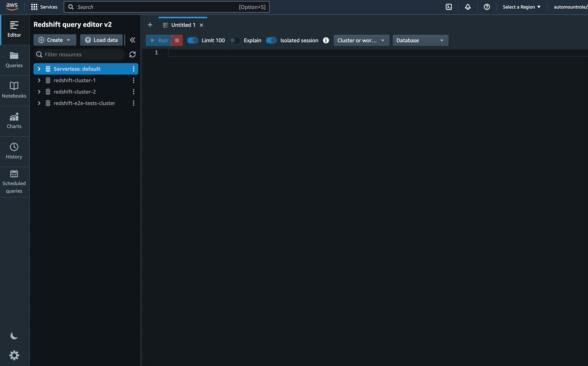Screen dimensions: 588x366
Task: Click line 1 of the query editor
Action: coord(377,53)
